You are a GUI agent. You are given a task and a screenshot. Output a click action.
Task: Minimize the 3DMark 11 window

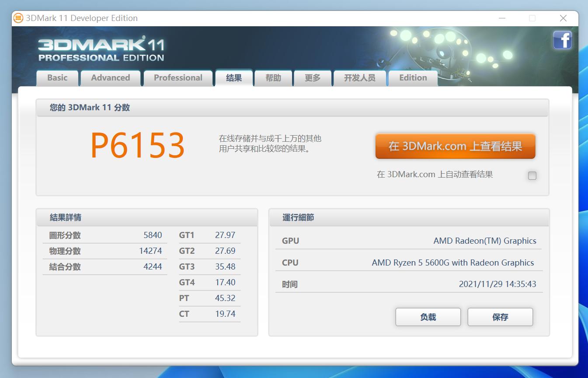(502, 18)
